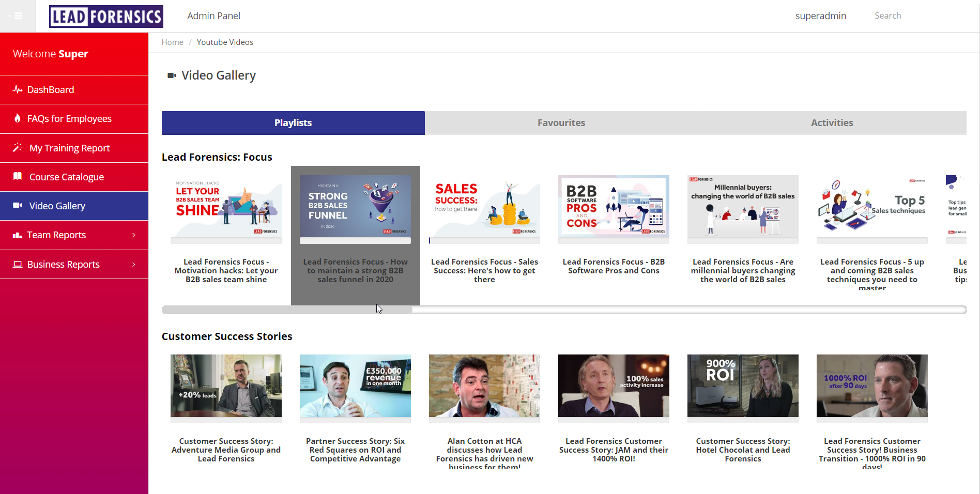Switch to the Activities tab
The width and height of the screenshot is (980, 494).
[831, 123]
